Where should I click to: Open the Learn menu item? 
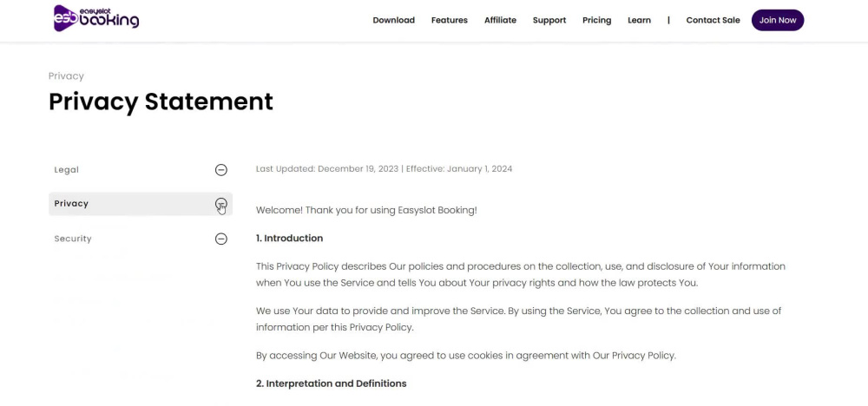point(640,21)
